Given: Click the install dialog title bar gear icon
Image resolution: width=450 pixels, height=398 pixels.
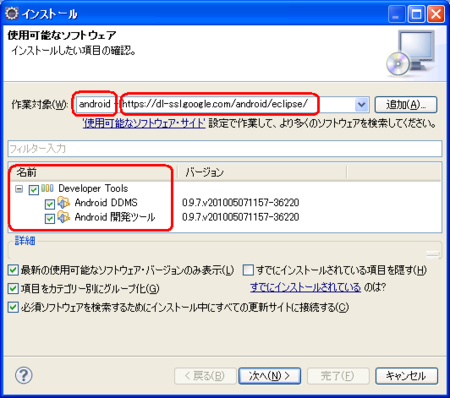Looking at the screenshot, I should [x=12, y=14].
